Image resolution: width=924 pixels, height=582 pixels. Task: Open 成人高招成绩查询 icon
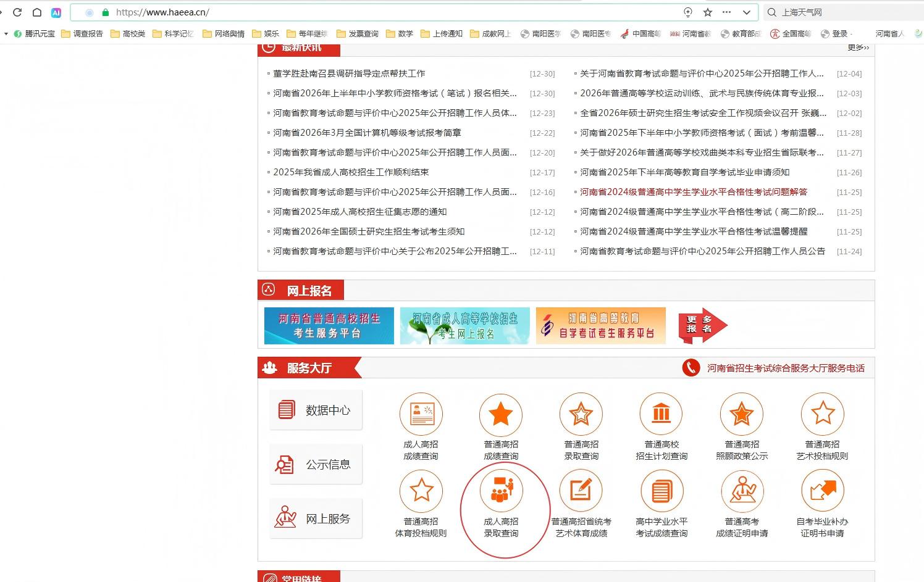pos(421,414)
